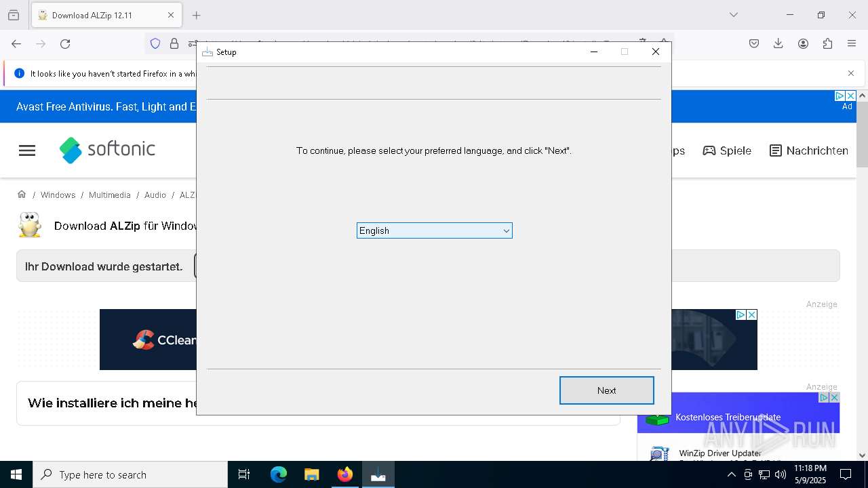Close the Setup dialog window
Image resolution: width=868 pixels, height=488 pixels.
(x=656, y=52)
